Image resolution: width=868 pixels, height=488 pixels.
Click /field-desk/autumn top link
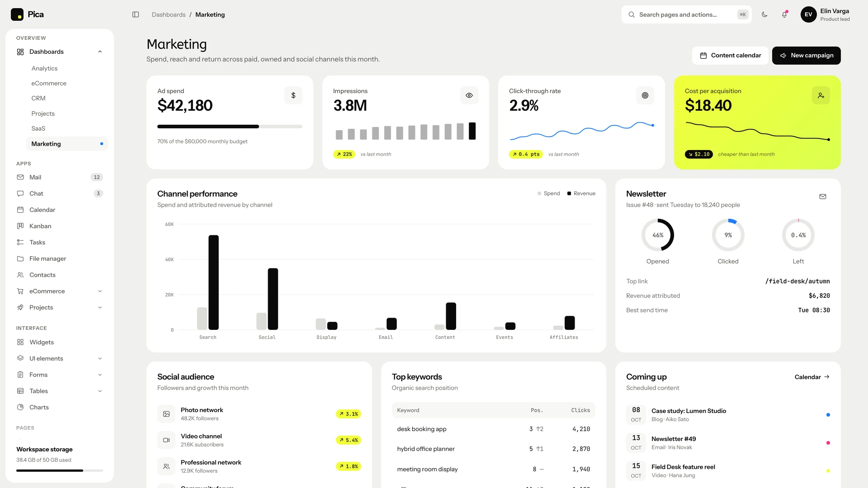click(797, 281)
